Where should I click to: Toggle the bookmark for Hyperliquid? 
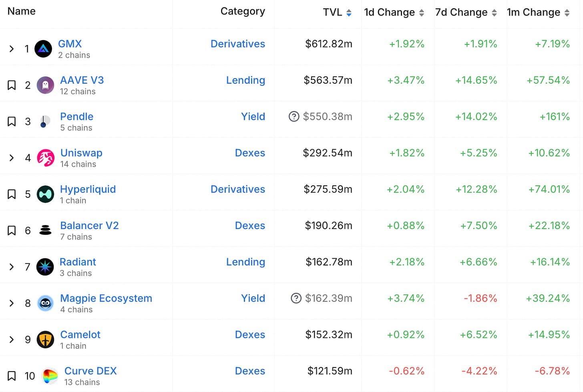(x=12, y=194)
